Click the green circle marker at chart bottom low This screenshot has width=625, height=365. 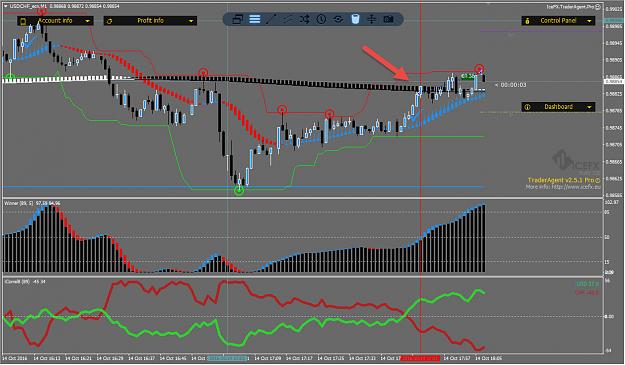239,190
